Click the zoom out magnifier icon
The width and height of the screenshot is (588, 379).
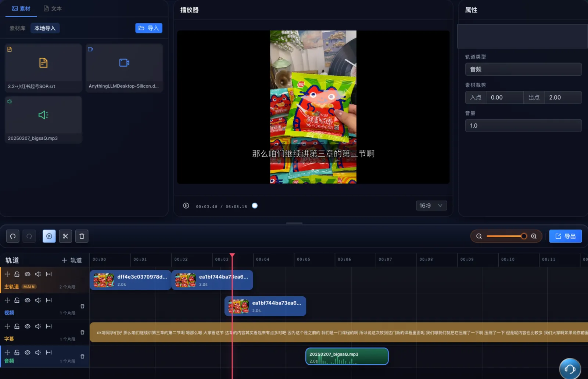pyautogui.click(x=479, y=236)
